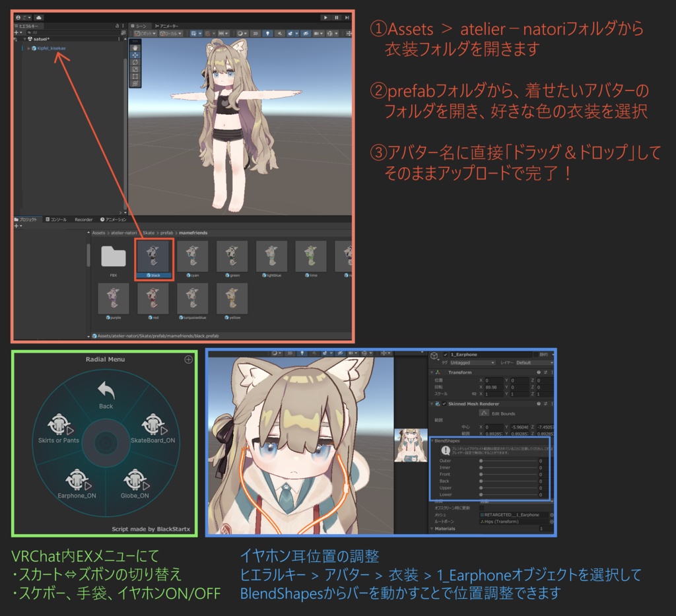Select the turquoiseblue prefab thumbnail
The width and height of the screenshot is (676, 616).
193,298
